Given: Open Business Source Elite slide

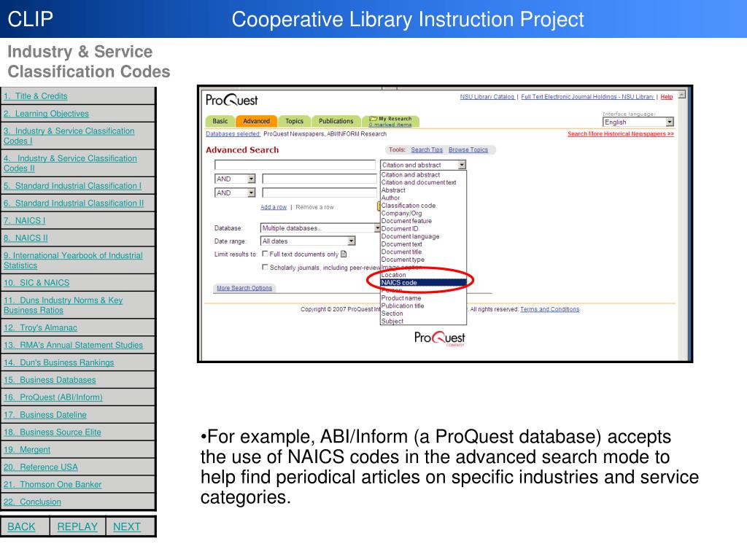Looking at the screenshot, I should click(x=53, y=432).
